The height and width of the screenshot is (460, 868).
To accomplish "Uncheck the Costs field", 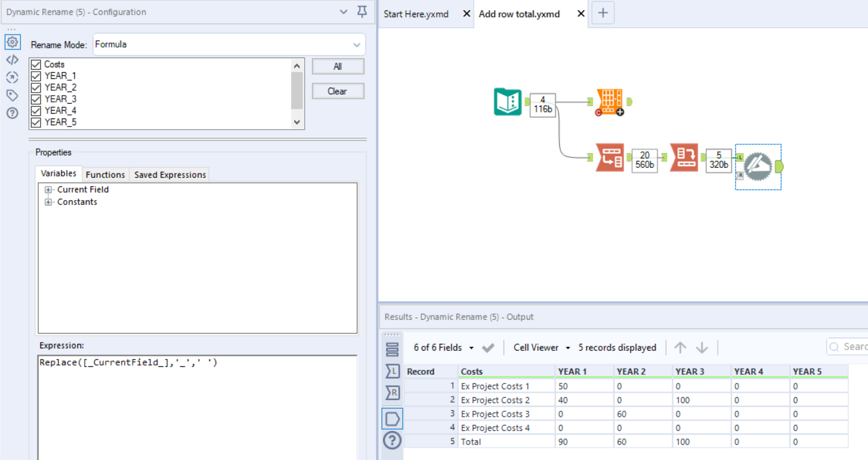I will coord(36,64).
